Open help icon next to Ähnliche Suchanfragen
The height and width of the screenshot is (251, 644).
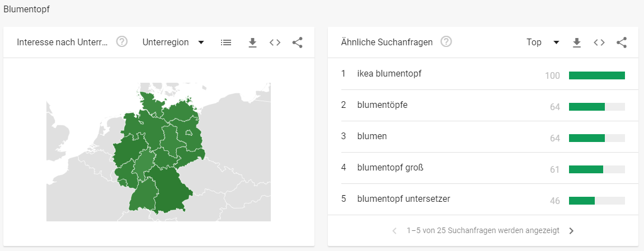pyautogui.click(x=446, y=42)
